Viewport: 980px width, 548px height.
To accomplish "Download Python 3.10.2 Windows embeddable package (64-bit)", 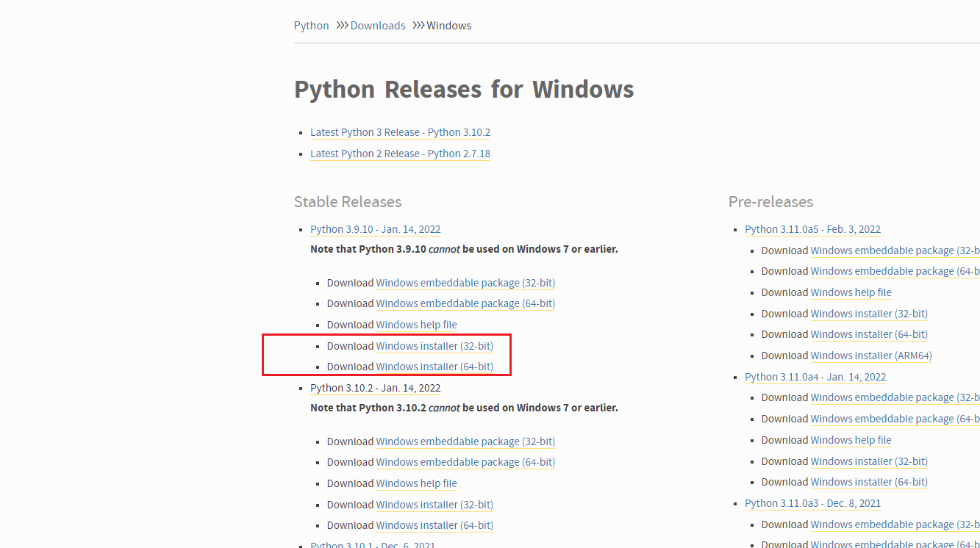I will pos(465,462).
